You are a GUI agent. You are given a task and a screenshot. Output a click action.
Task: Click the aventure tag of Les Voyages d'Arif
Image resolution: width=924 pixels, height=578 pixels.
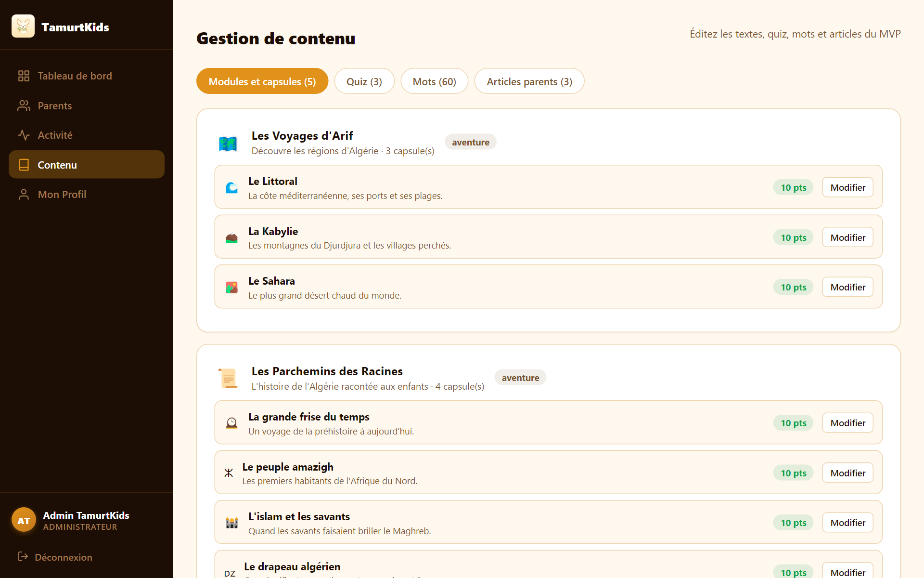pos(471,142)
